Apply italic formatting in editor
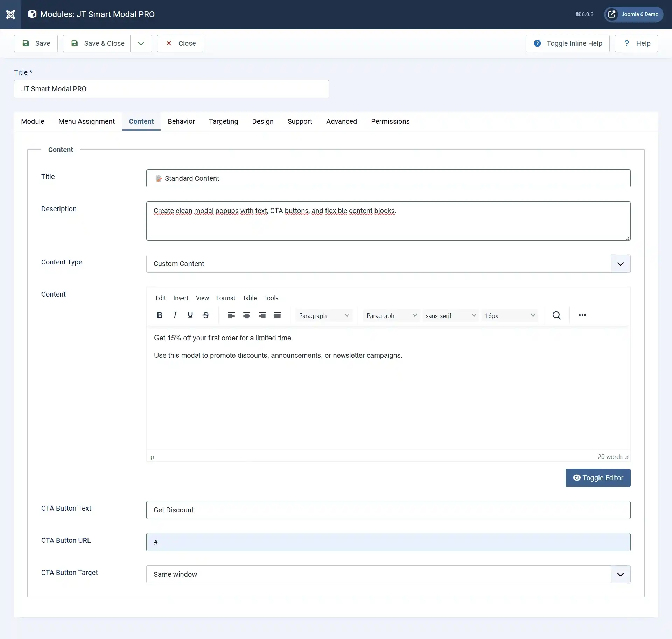The height and width of the screenshot is (639, 672). point(175,315)
